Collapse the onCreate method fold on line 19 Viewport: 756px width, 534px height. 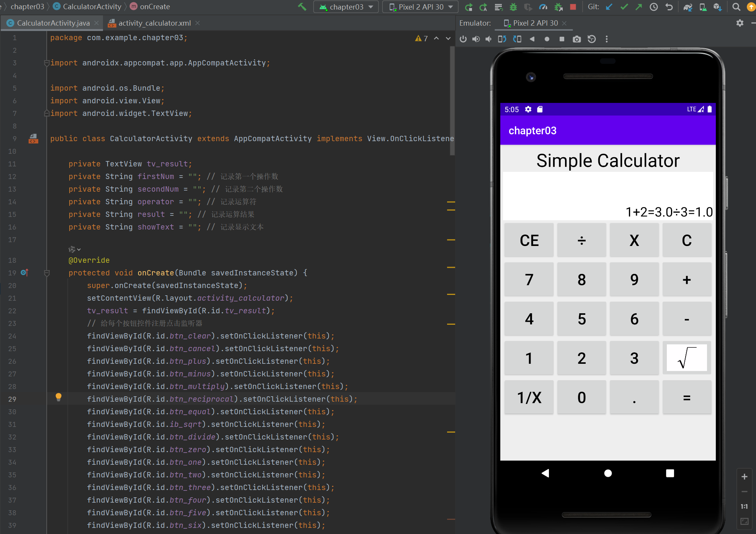pyautogui.click(x=47, y=273)
